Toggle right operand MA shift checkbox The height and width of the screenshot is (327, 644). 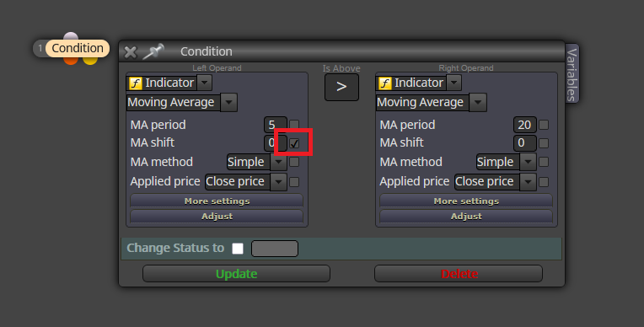click(x=544, y=143)
